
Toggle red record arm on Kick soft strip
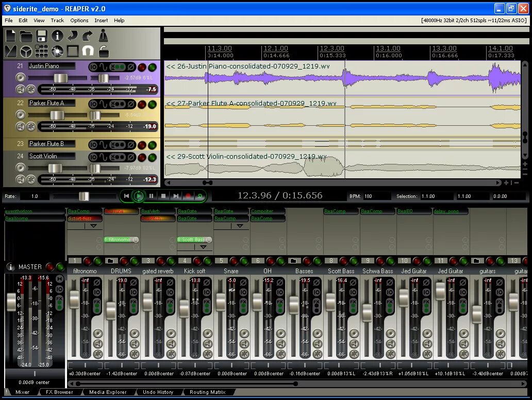(197, 261)
